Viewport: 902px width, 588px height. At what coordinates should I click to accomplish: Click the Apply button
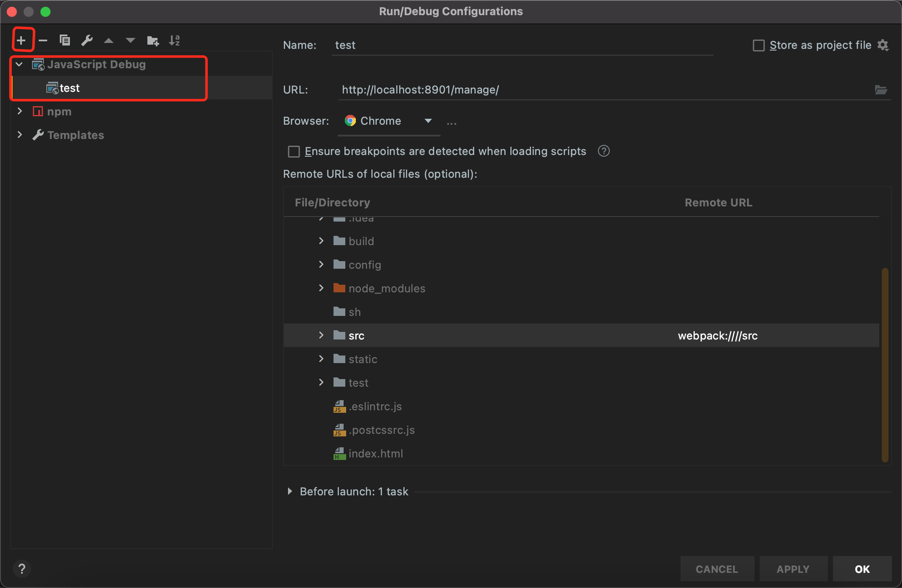coord(793,569)
